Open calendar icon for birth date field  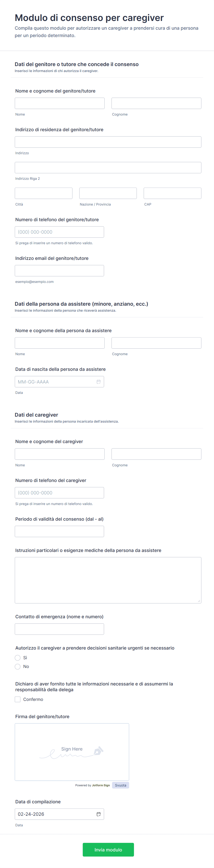pyautogui.click(x=98, y=382)
